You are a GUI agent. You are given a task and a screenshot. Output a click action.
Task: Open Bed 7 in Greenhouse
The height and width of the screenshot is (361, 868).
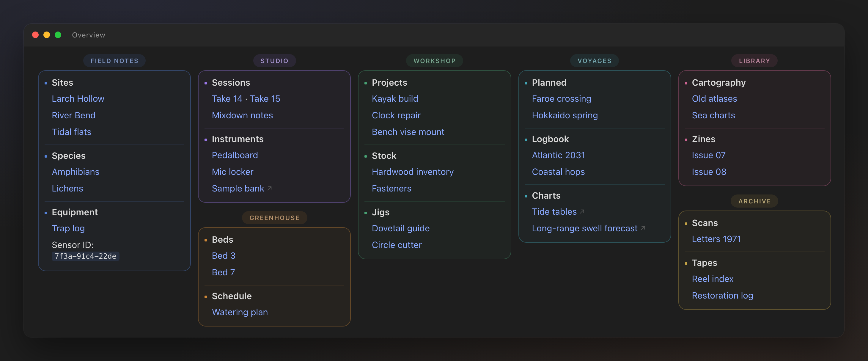click(224, 272)
